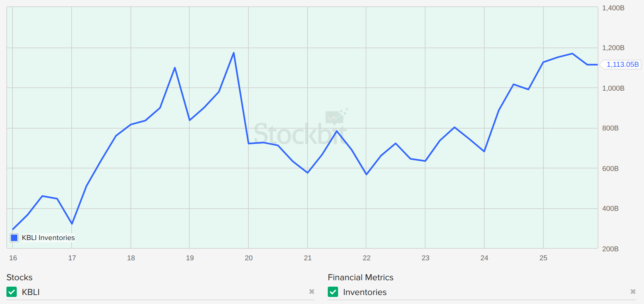Select the Stocks section heading
The height and width of the screenshot is (304, 644).
coord(20,277)
